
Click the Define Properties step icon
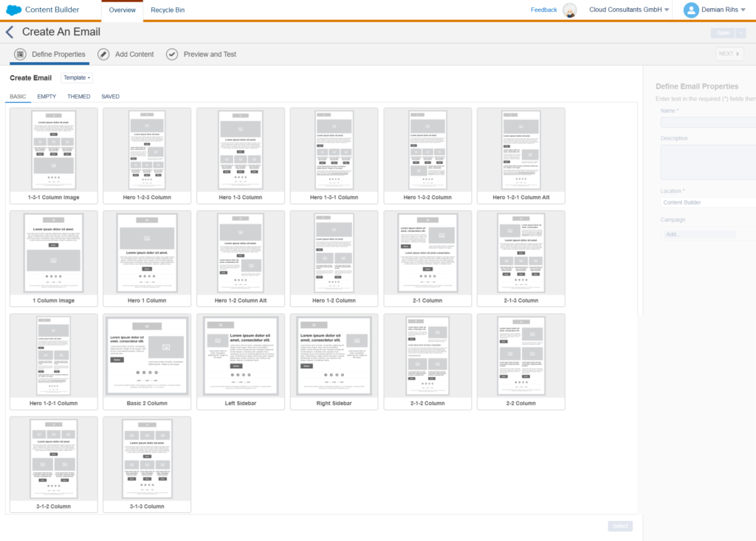click(x=19, y=54)
